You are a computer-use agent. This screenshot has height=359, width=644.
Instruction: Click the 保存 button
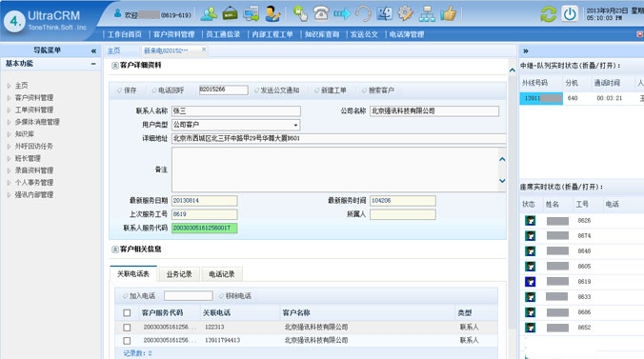point(127,90)
